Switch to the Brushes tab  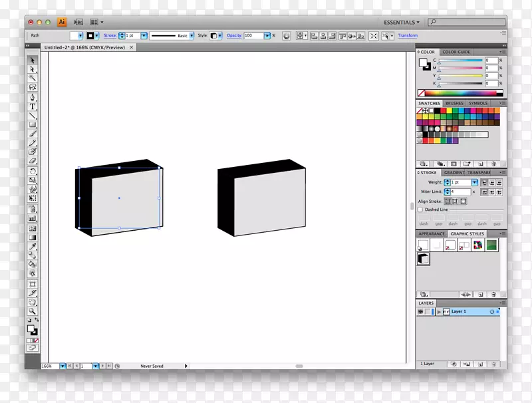click(455, 104)
